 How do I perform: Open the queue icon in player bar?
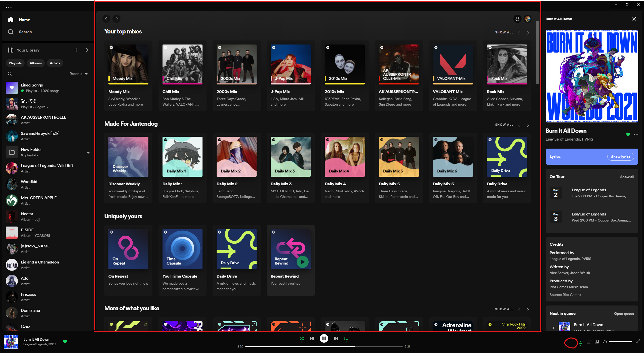(588, 342)
